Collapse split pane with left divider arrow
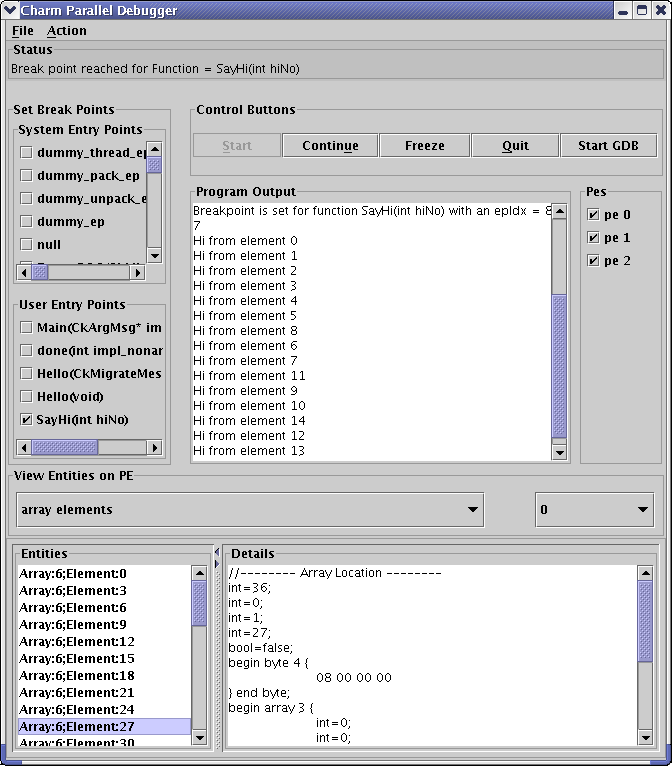Viewport: 672px width, 766px height. tap(217, 552)
